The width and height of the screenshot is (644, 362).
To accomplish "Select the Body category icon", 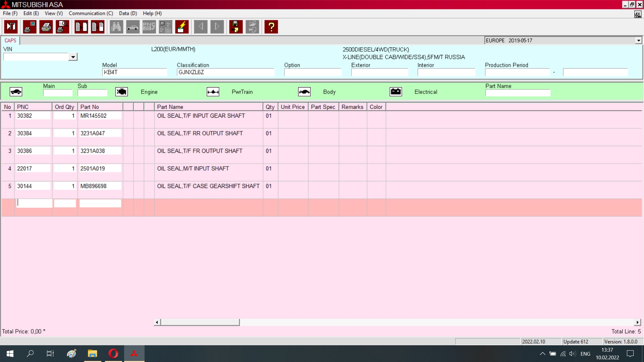I will pos(304,92).
